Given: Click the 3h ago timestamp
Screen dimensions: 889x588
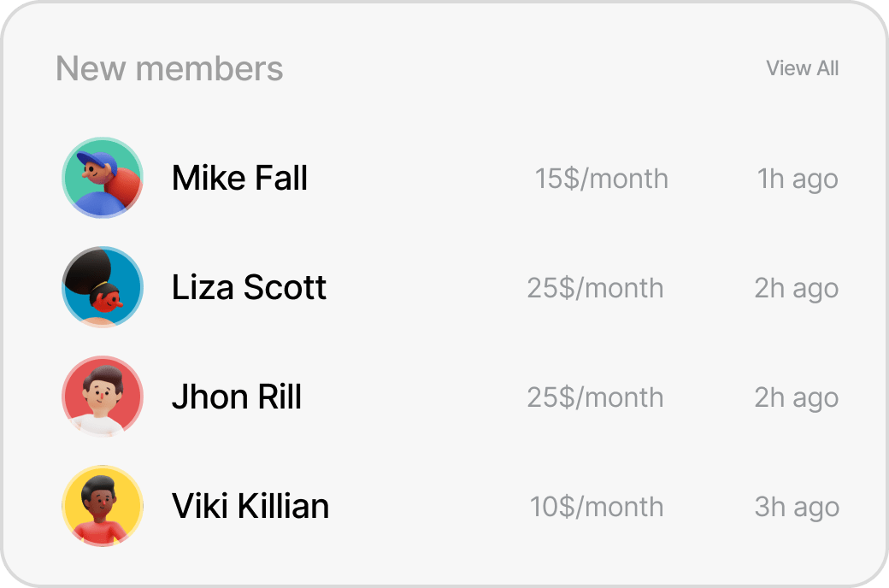Looking at the screenshot, I should click(x=796, y=508).
